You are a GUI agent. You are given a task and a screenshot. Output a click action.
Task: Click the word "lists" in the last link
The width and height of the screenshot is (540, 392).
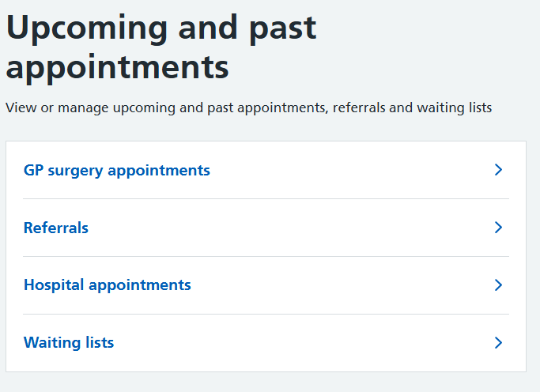(x=98, y=343)
